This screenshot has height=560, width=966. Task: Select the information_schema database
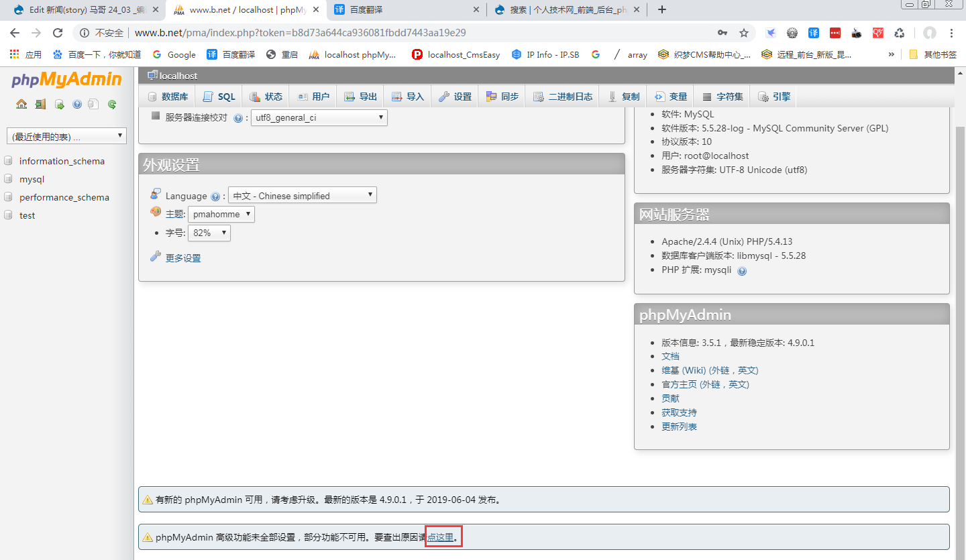pos(62,161)
